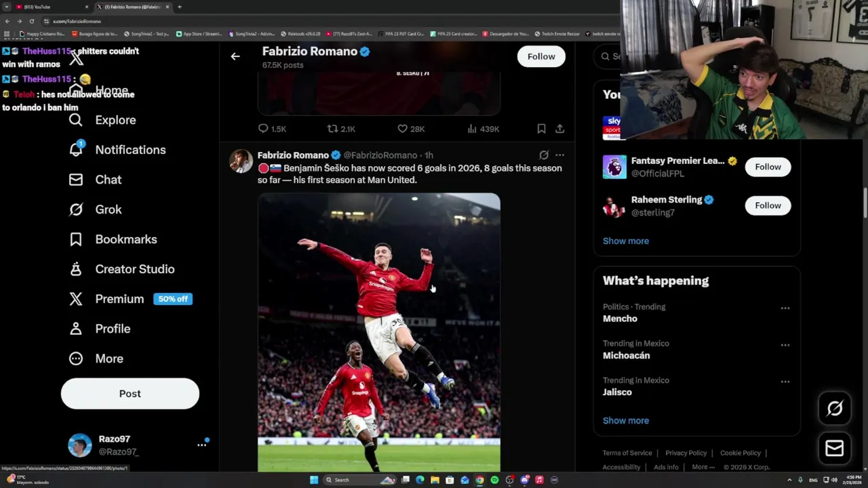Open the Šeško celebration photo
This screenshot has height=488, width=868.
[379, 332]
